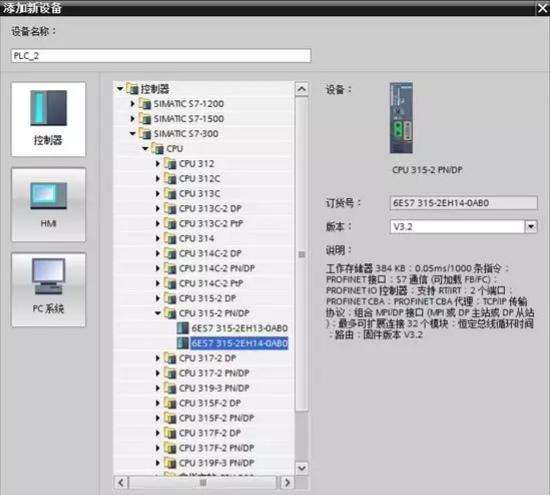Click the CPU 315-2 DP folder icon
Screen dimensions: 550x495
pyautogui.click(x=170, y=298)
